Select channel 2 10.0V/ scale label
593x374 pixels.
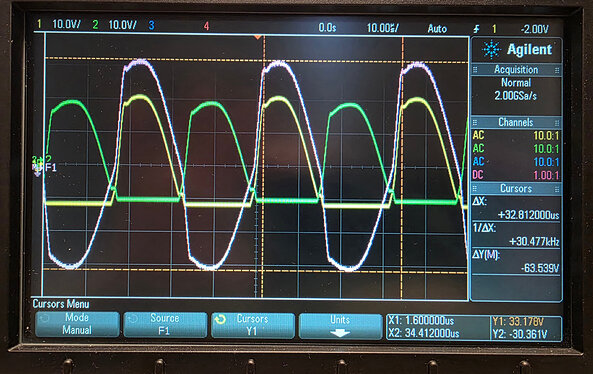(x=123, y=25)
